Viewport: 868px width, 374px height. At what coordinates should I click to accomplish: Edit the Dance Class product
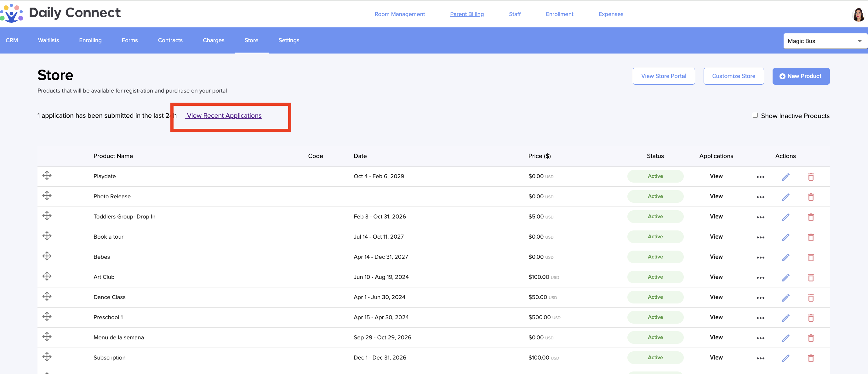785,297
